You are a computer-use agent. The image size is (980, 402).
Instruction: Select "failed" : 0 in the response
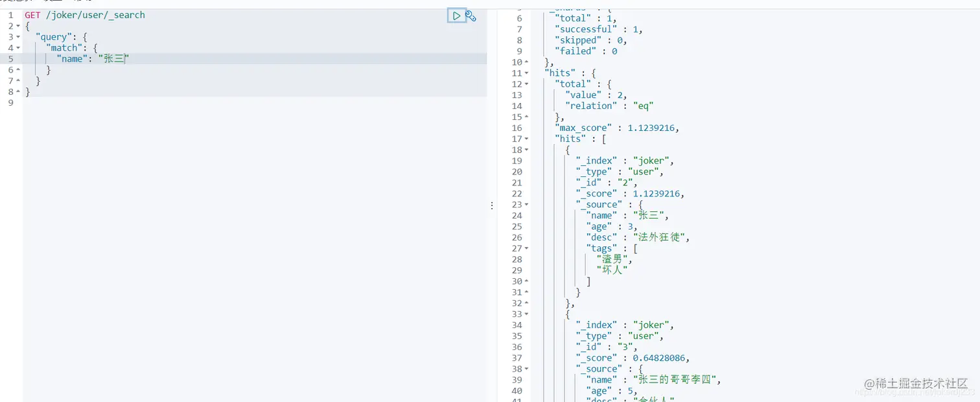pyautogui.click(x=587, y=51)
